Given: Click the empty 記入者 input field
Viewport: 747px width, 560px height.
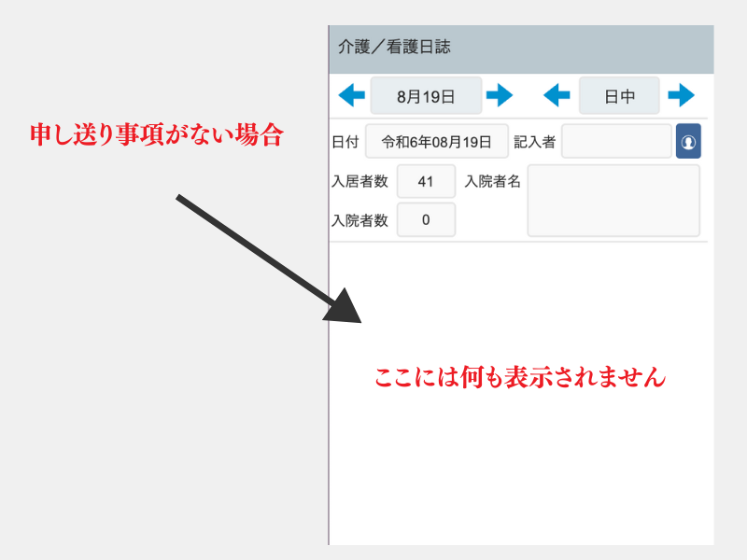Looking at the screenshot, I should pyautogui.click(x=616, y=142).
